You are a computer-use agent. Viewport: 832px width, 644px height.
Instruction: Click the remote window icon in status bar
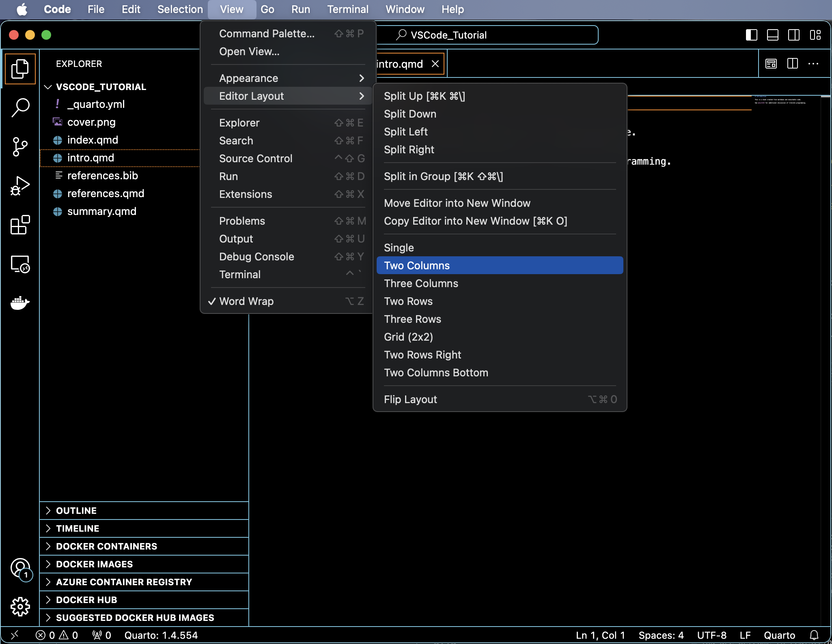tap(15, 635)
